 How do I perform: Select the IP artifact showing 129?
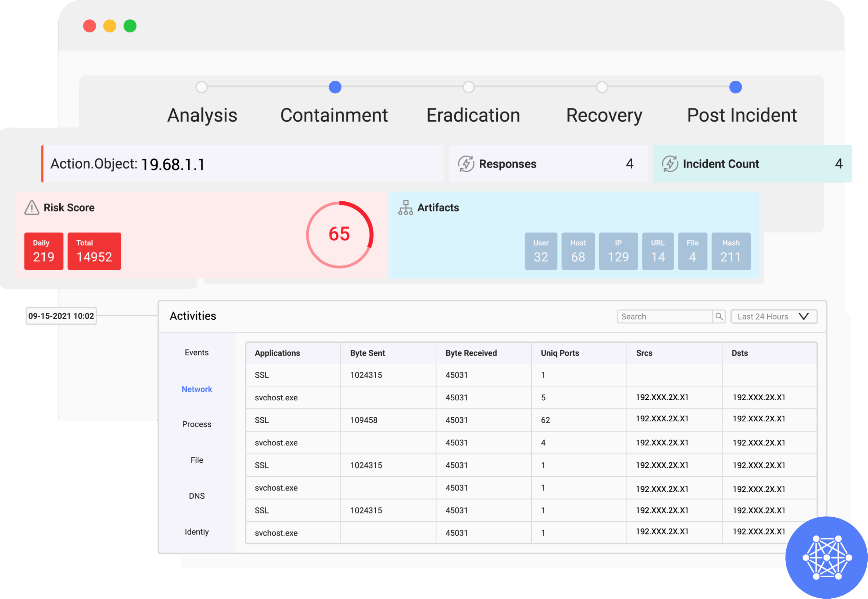(x=618, y=251)
